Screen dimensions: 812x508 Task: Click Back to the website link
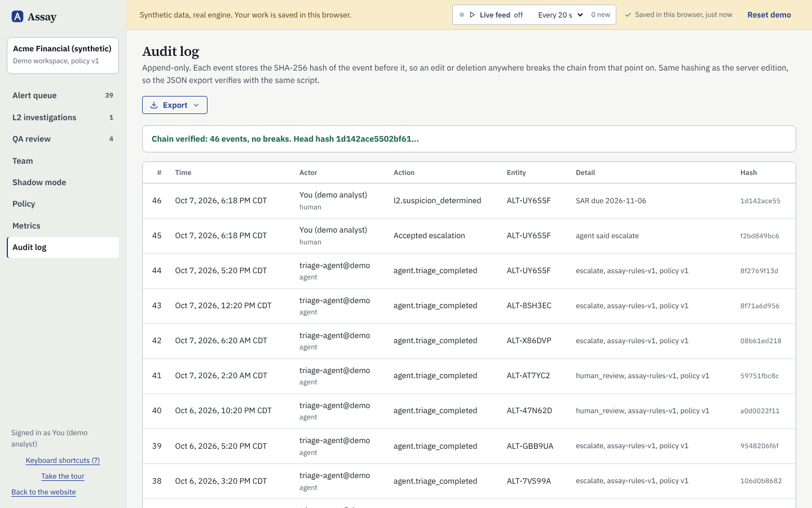point(43,492)
